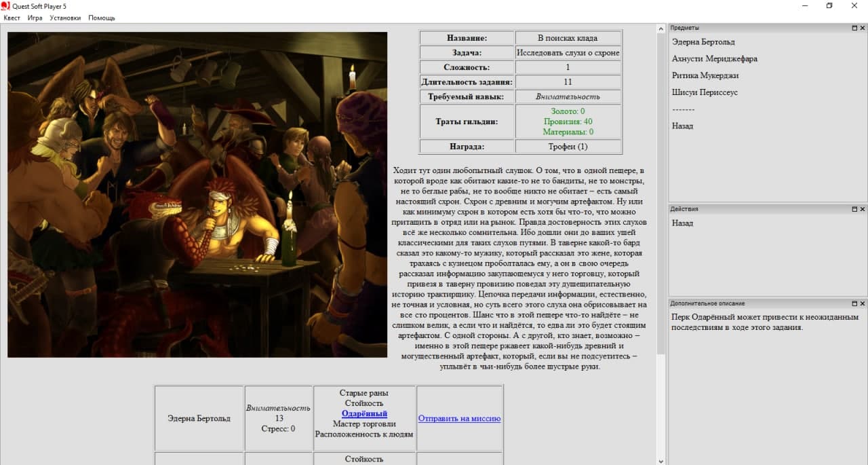Click the quest name value В поисках клада

click(568, 38)
